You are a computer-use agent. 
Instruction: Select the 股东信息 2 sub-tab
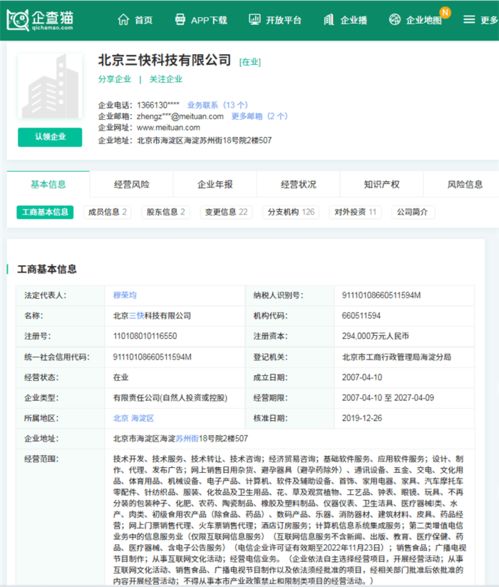[x=166, y=212]
